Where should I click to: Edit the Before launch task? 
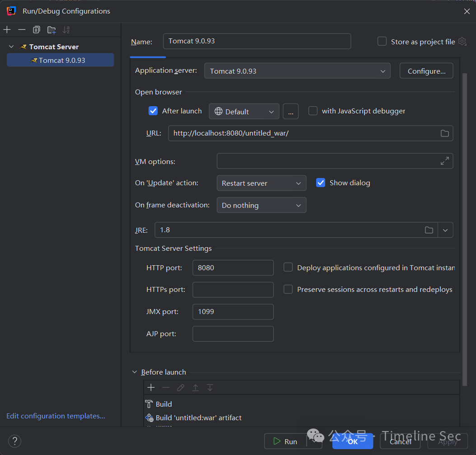click(x=181, y=388)
